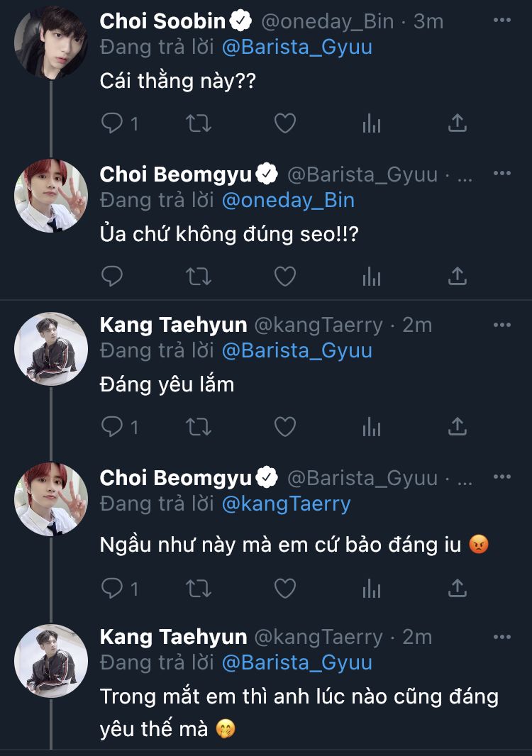532x756 pixels.
Task: Like the "Đáng yêu lắm" tweet
Action: [x=284, y=426]
